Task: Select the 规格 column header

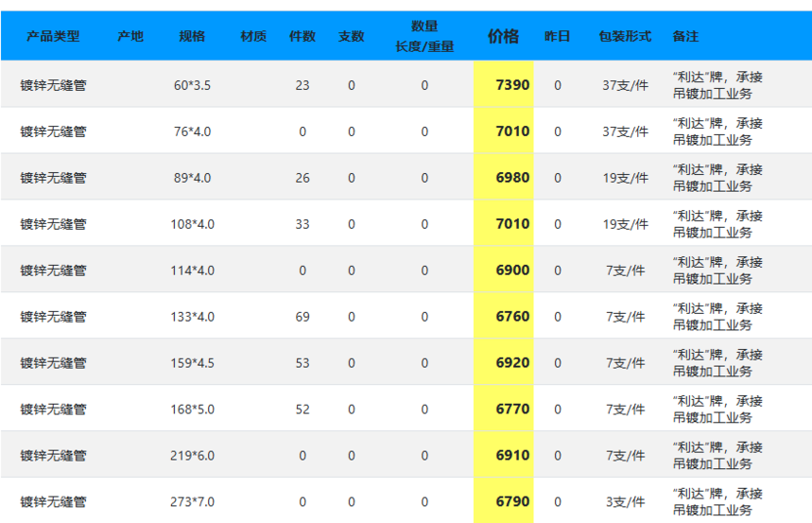Action: pos(192,36)
